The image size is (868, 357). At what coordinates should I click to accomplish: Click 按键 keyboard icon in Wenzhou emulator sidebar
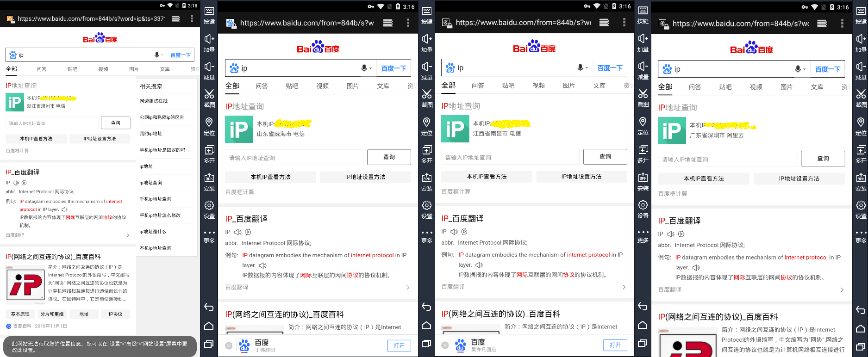[x=209, y=11]
